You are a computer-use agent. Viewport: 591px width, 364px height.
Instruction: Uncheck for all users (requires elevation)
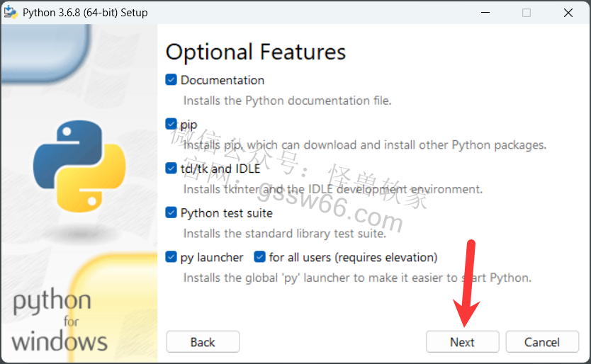tap(259, 257)
